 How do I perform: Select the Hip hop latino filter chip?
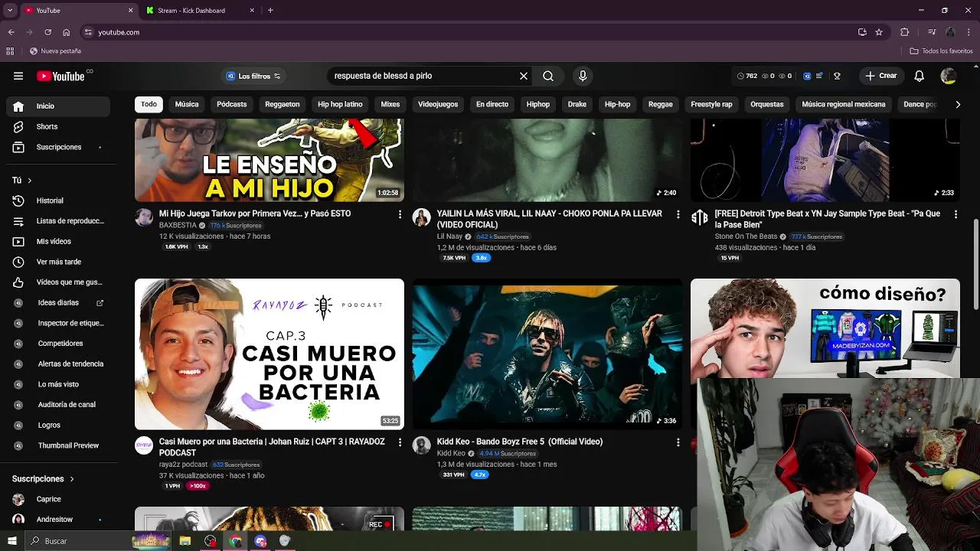(340, 104)
